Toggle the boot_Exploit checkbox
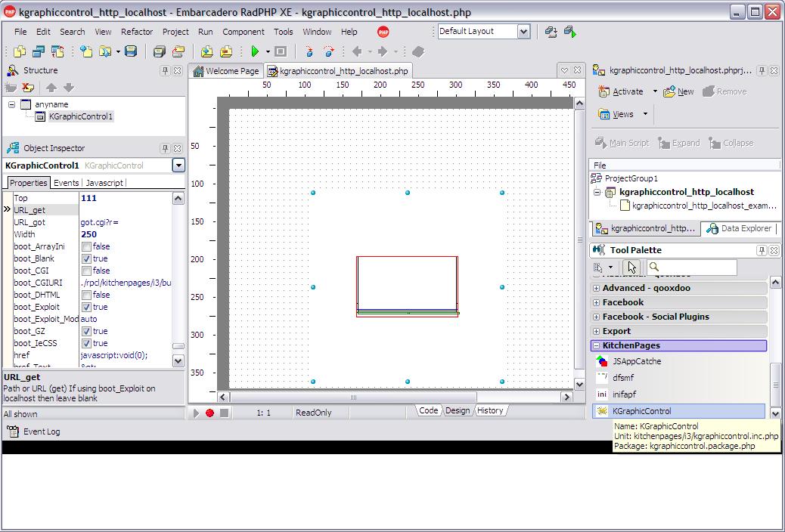Viewport: 785px width, 532px height. pos(87,307)
